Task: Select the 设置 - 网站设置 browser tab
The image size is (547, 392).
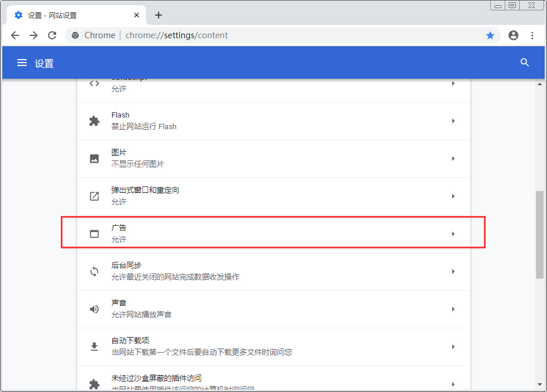Action: pos(69,15)
